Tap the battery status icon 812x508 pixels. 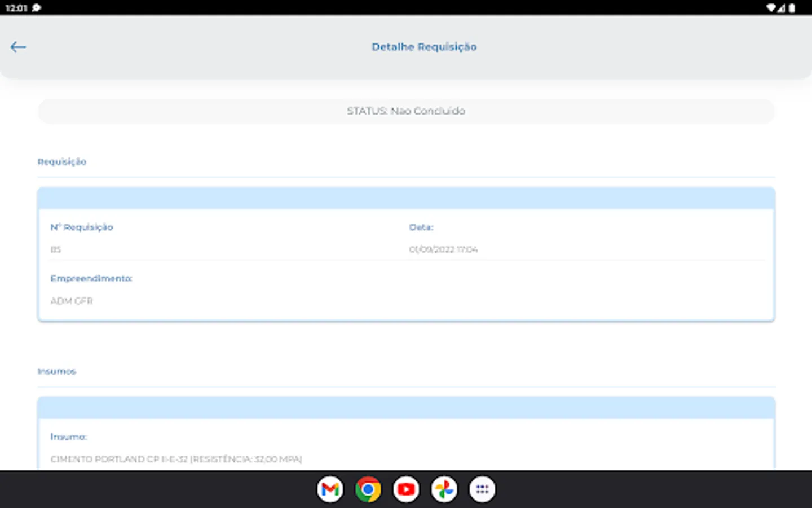[x=792, y=8]
